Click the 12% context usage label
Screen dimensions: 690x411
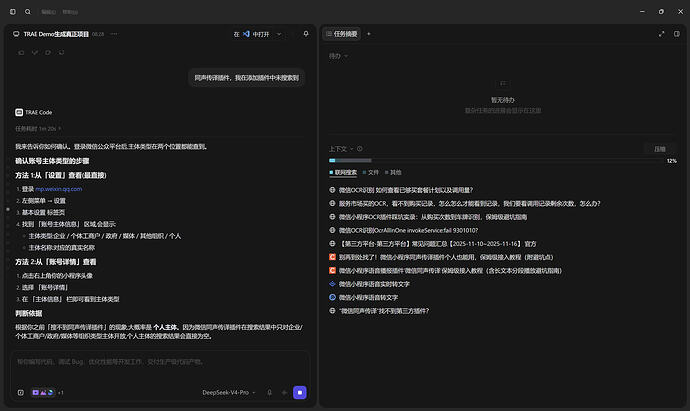[x=672, y=161]
